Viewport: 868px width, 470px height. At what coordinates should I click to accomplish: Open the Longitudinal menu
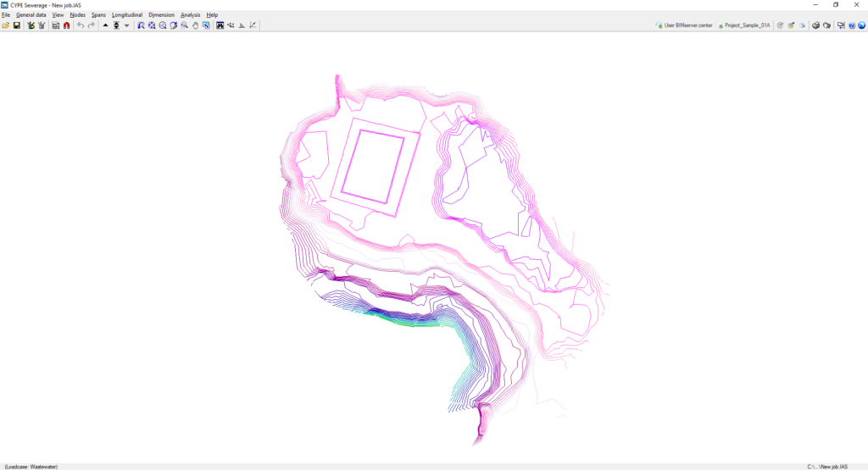[x=127, y=15]
